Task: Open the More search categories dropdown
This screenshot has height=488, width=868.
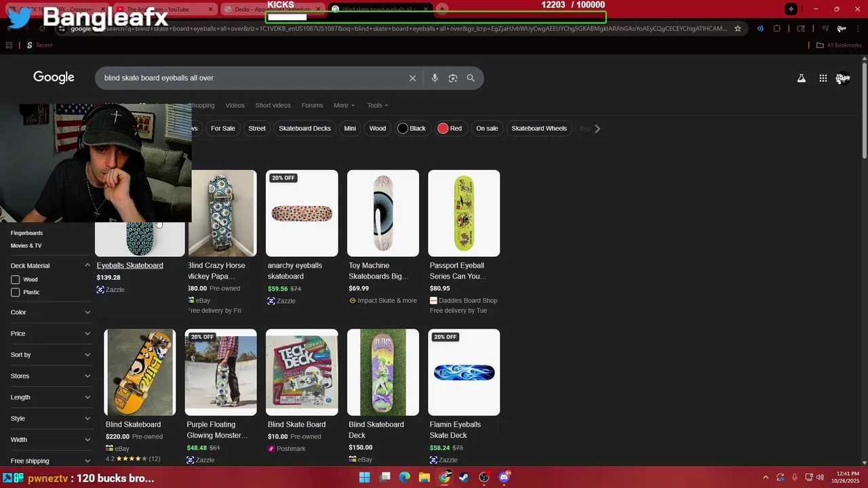Action: [x=344, y=105]
